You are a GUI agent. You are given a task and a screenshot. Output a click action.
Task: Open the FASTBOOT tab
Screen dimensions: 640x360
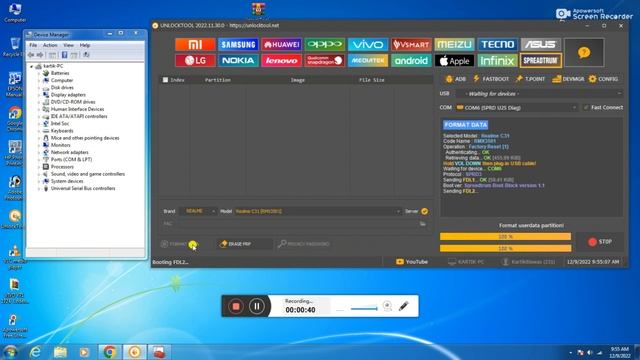(491, 79)
